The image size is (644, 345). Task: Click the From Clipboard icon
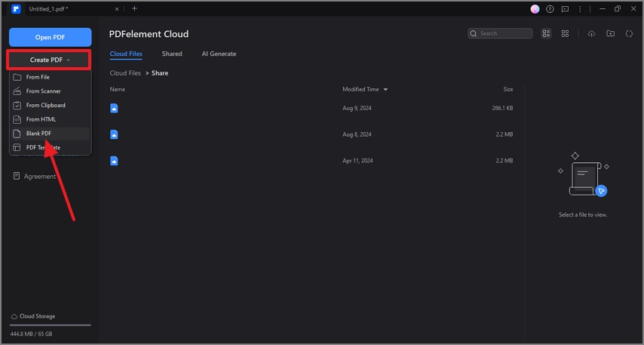(x=17, y=105)
